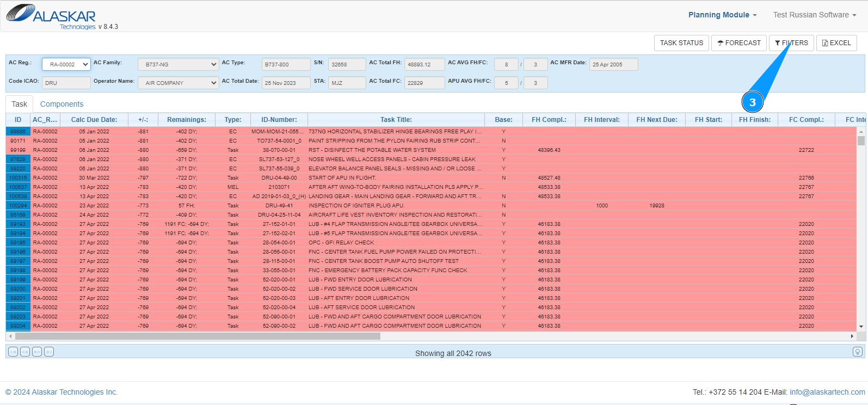868x405 pixels.
Task: Click the FORECAST button
Action: pos(739,43)
